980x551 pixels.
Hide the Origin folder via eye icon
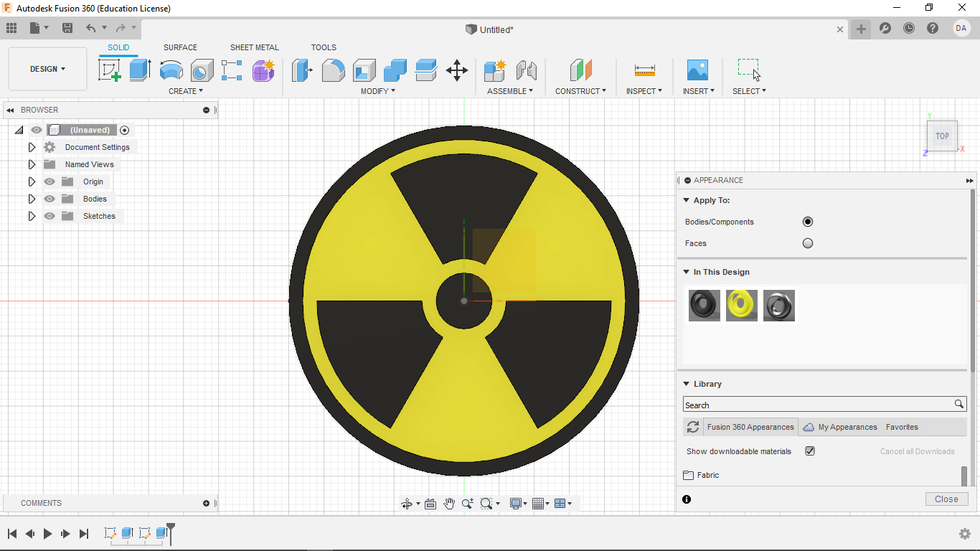(x=50, y=182)
